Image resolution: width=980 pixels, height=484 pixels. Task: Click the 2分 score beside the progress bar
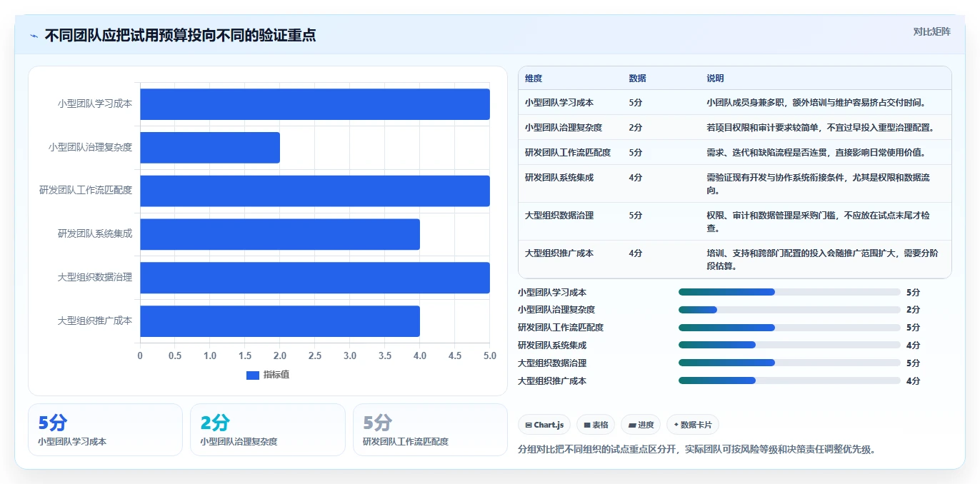point(913,310)
